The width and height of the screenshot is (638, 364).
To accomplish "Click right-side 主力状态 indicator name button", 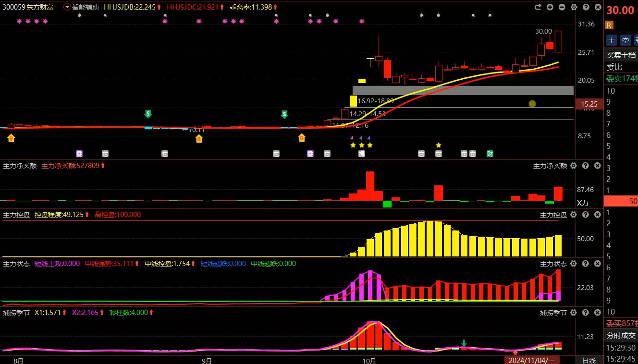I will (x=553, y=264).
